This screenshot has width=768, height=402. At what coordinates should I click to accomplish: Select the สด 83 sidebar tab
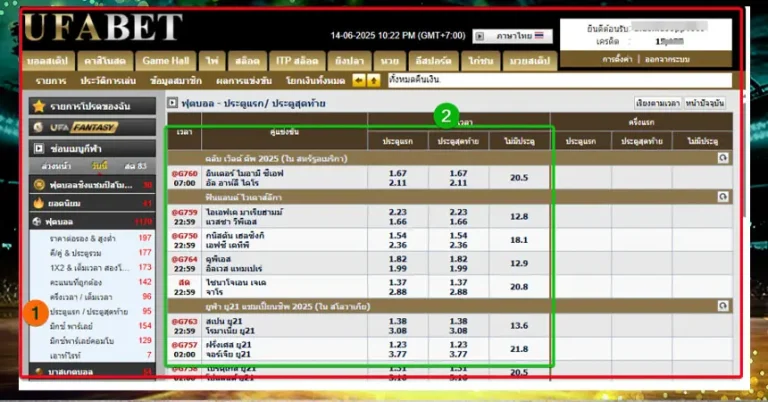pyautogui.click(x=136, y=166)
